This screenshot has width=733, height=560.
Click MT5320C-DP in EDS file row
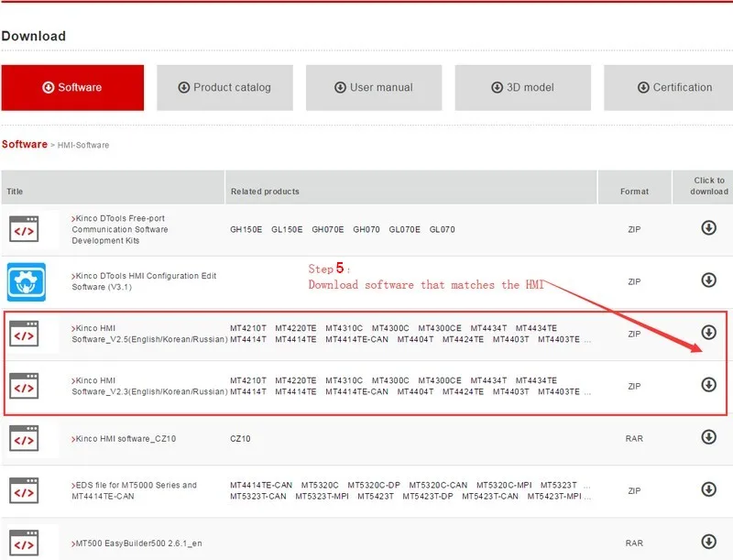[x=374, y=485]
